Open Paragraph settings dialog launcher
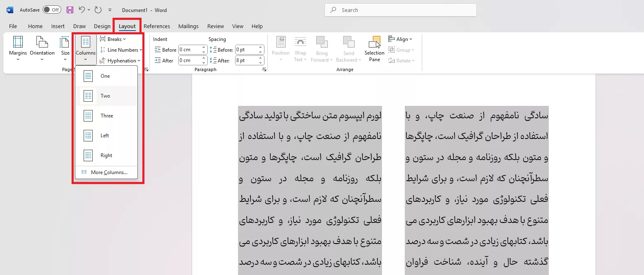Image resolution: width=644 pixels, height=275 pixels. click(x=264, y=70)
